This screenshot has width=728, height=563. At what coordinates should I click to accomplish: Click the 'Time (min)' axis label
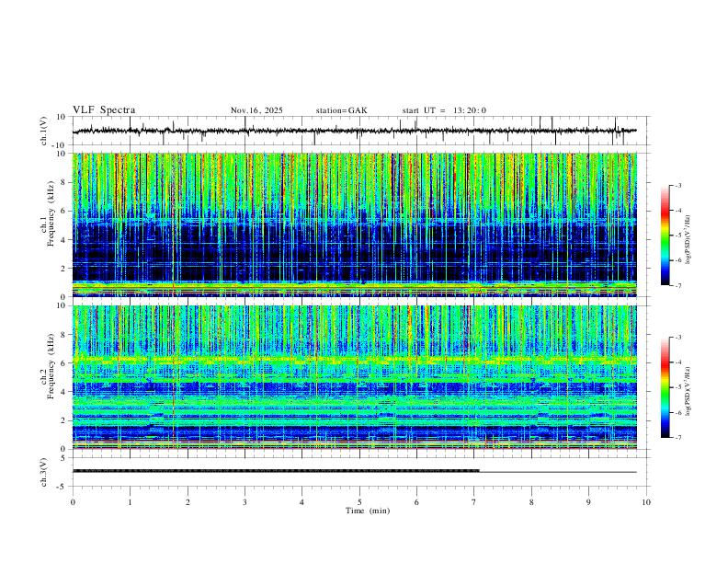pos(368,511)
